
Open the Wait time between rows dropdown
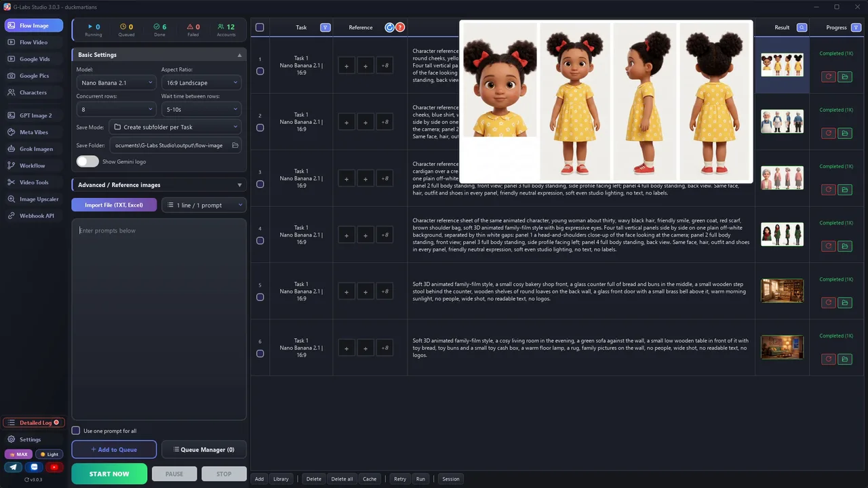tap(201, 109)
